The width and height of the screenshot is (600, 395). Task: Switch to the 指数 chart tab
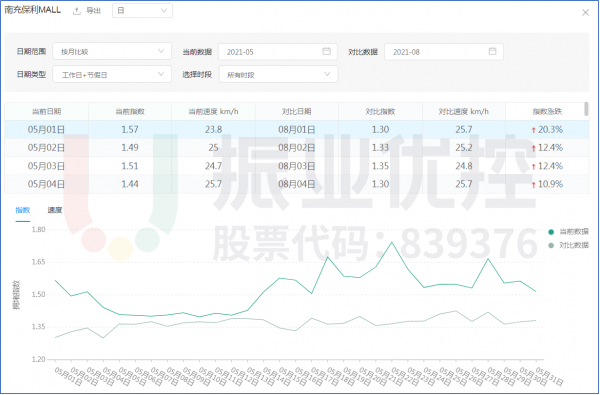click(23, 210)
